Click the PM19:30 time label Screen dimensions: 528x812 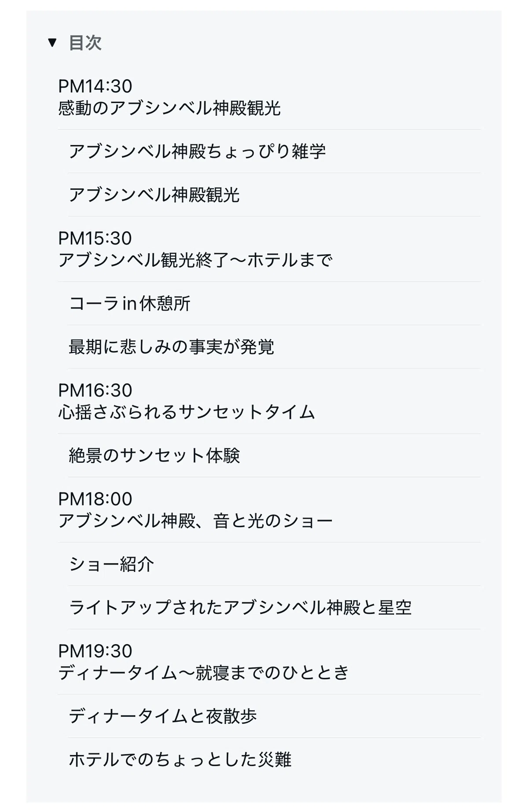coord(95,651)
